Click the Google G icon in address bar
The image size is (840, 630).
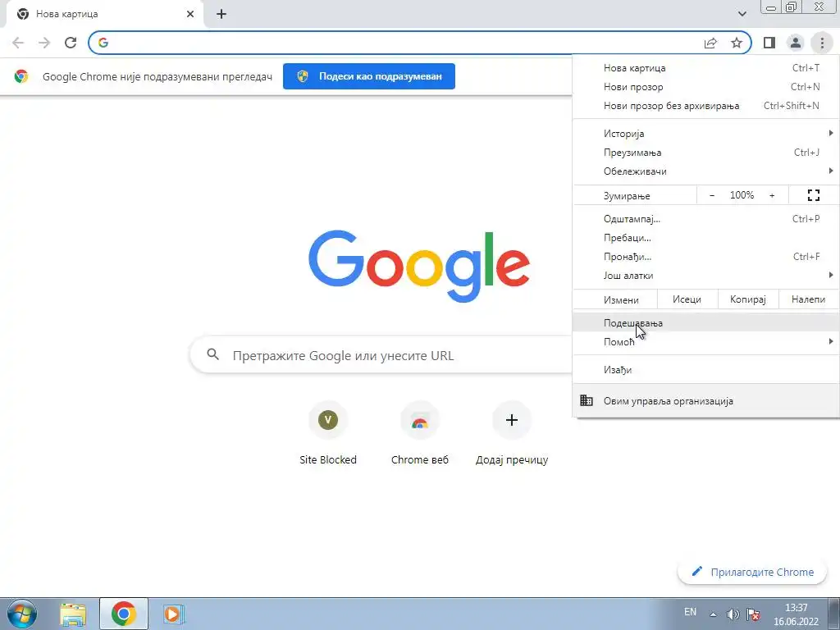[103, 43]
